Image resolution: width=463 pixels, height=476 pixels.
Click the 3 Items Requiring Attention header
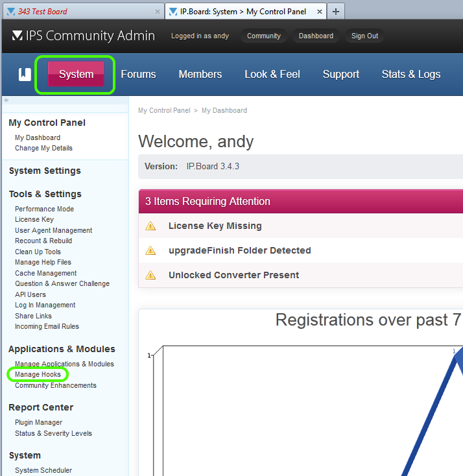tap(301, 202)
